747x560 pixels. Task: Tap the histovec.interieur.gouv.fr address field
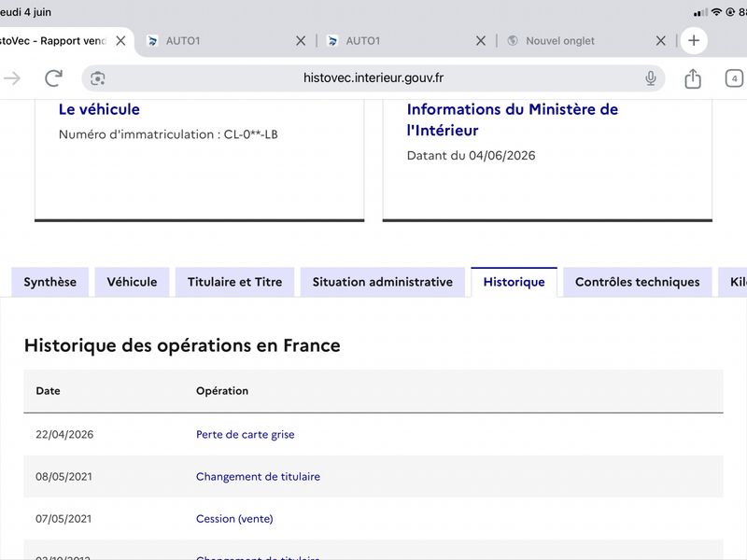tap(373, 78)
